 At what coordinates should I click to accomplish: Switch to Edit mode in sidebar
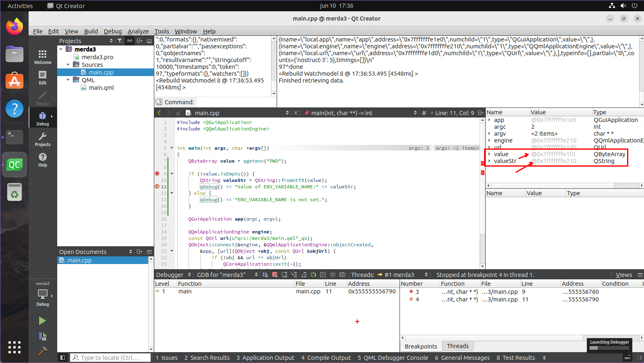tap(43, 77)
